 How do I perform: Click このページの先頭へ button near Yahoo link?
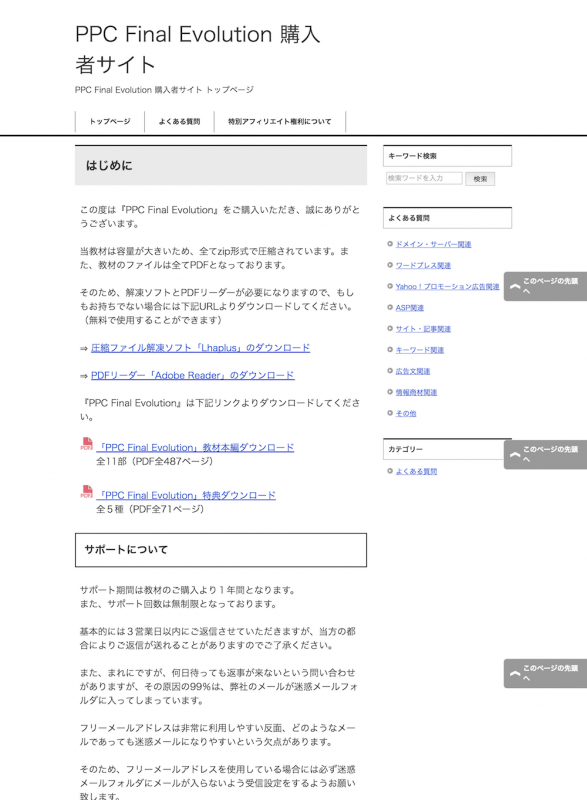[545, 286]
